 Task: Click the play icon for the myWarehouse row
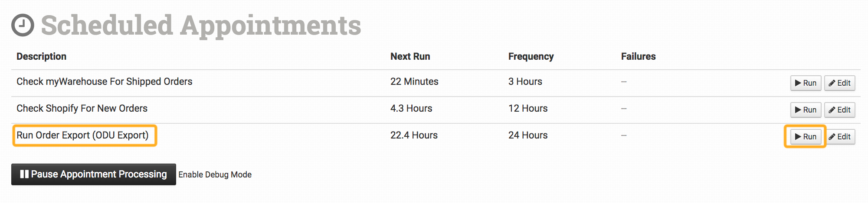(798, 83)
